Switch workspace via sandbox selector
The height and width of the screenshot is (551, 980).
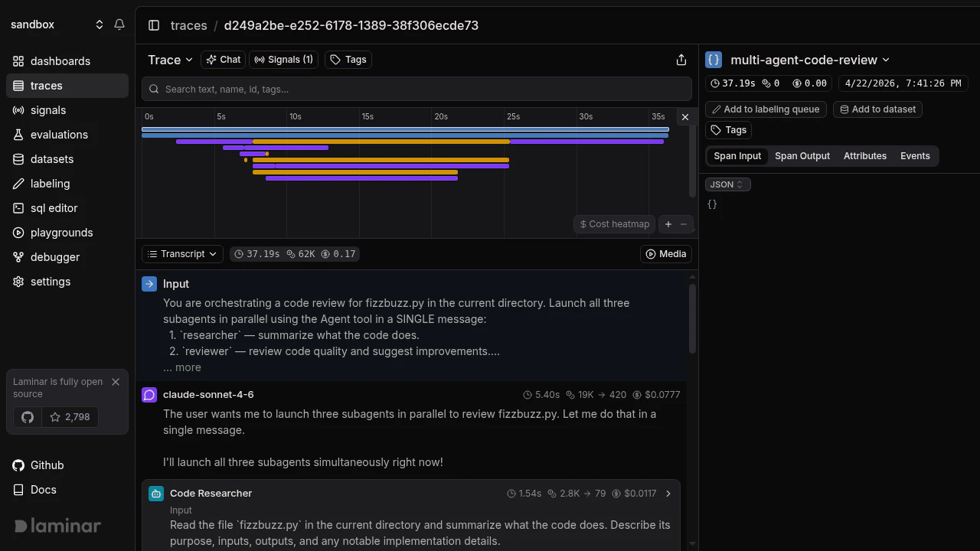coord(57,24)
